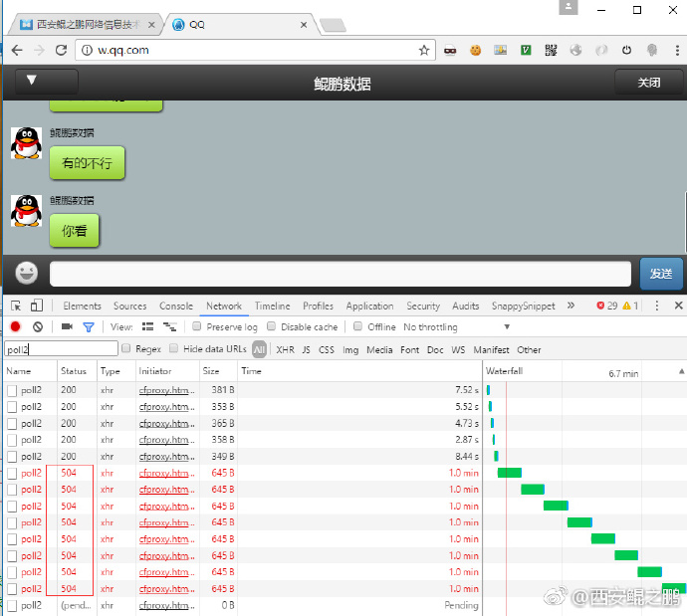Click the 有的不行 chat bubble
Image resolution: width=687 pixels, height=616 pixels.
coord(88,163)
